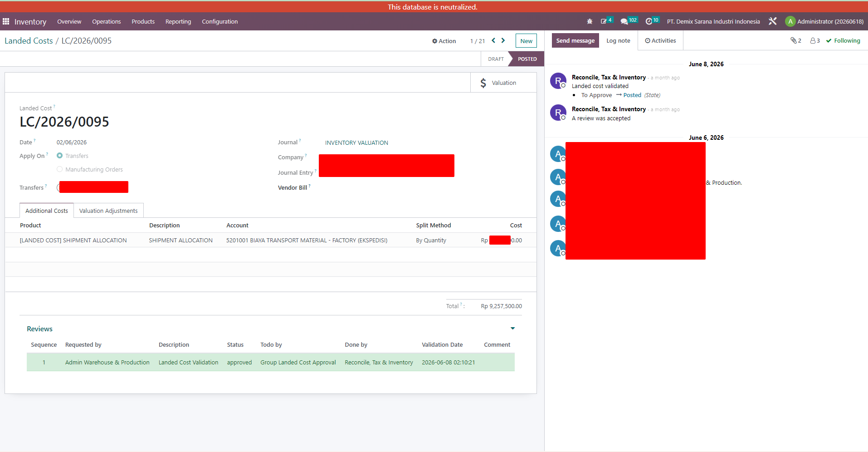Click the 5201001 BIAYA TRANSPORT MATERIAL account cell
Viewport: 868px width, 452px height.
[307, 241]
